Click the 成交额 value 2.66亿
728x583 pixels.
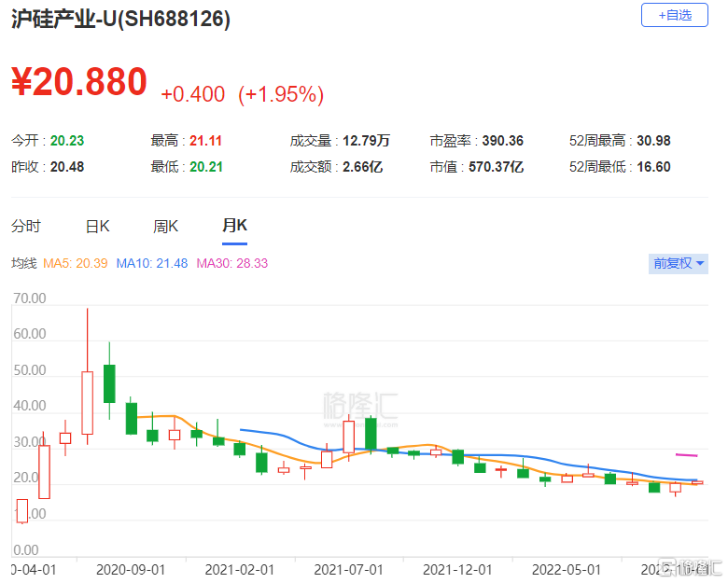[x=363, y=167]
